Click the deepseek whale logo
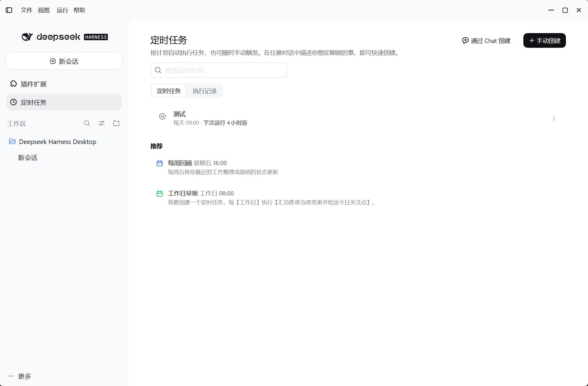This screenshot has width=588, height=386. click(x=27, y=37)
